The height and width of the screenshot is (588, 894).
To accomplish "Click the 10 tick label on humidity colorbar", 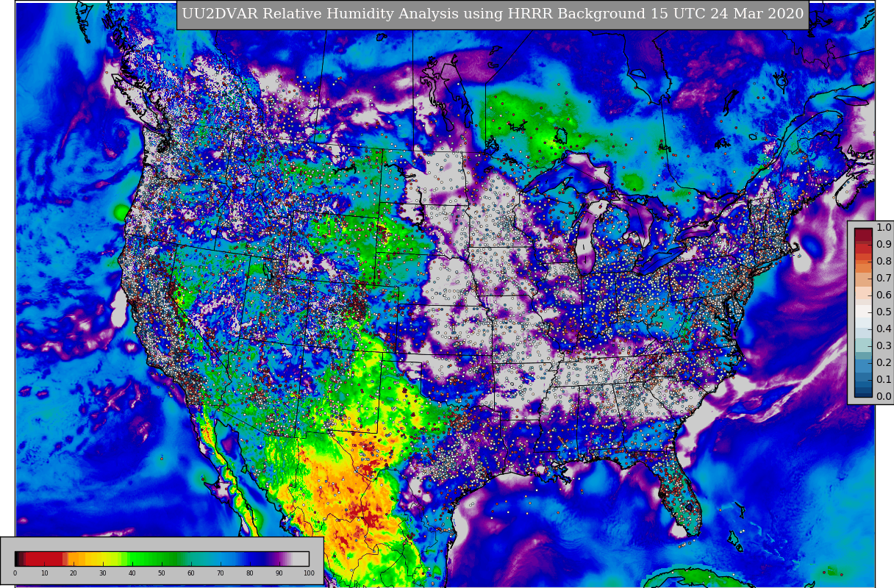I will [x=44, y=573].
